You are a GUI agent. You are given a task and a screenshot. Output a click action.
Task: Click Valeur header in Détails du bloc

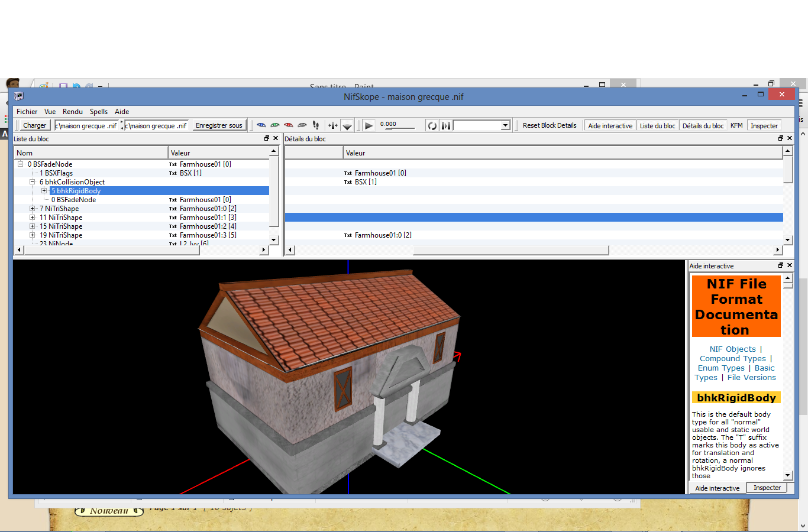[x=563, y=153]
